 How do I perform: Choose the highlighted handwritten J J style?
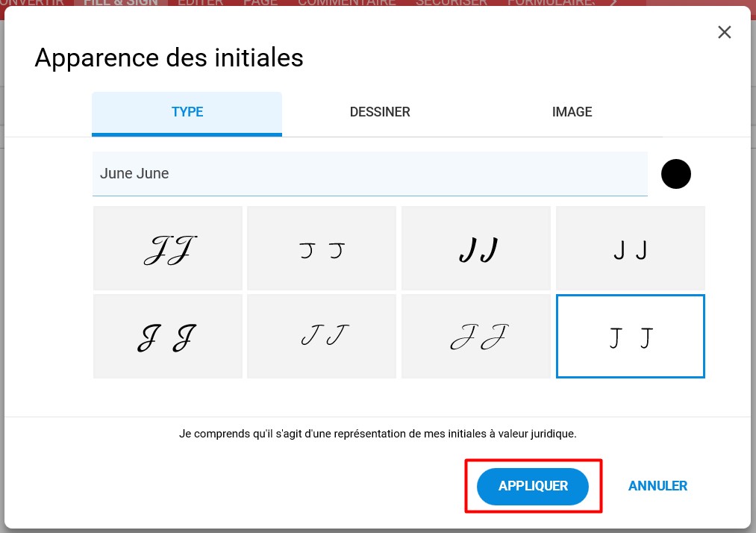click(x=630, y=336)
